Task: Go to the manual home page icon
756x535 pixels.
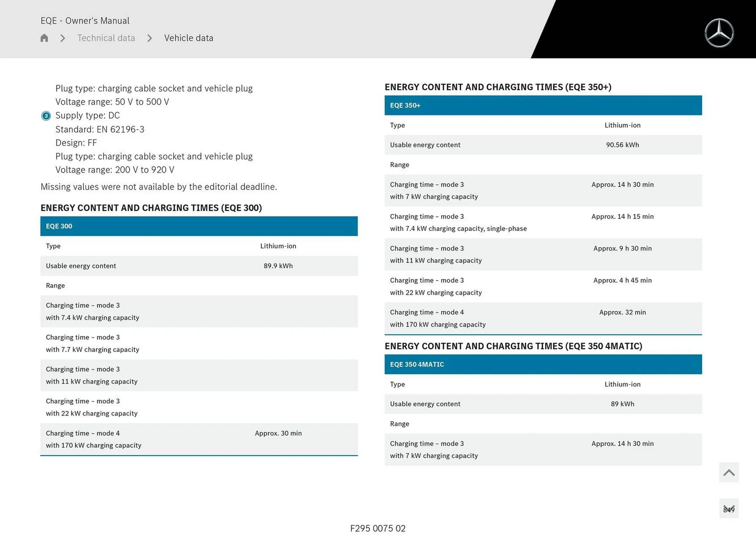Action: point(44,38)
